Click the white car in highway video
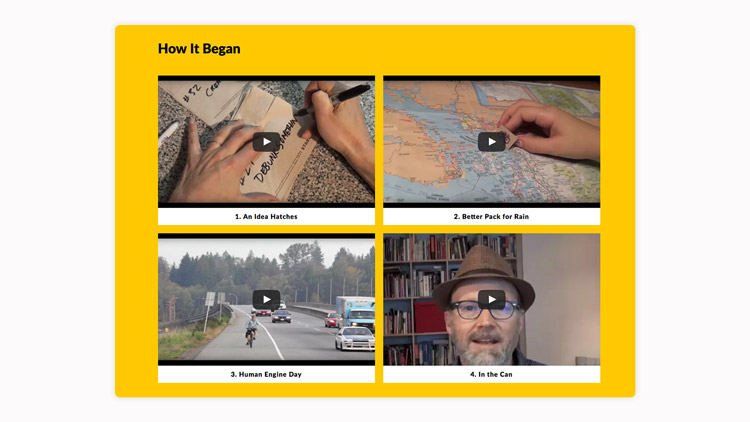Viewport: 750px width, 422px height. click(354, 338)
